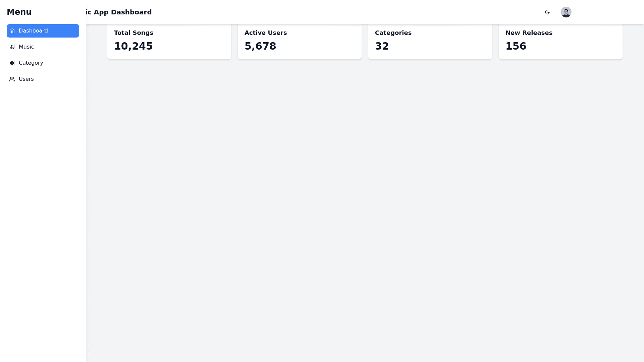
Task: Open the Dashboard menu item
Action: pyautogui.click(x=33, y=31)
